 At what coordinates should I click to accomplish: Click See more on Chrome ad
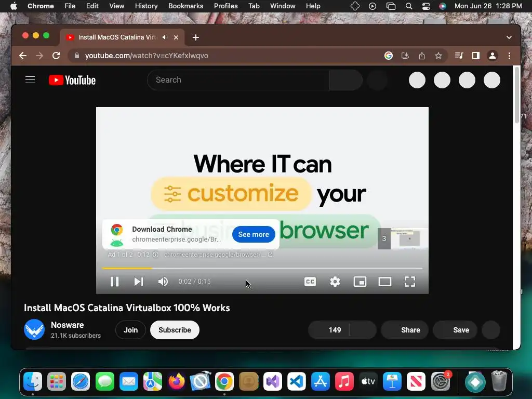coord(254,234)
